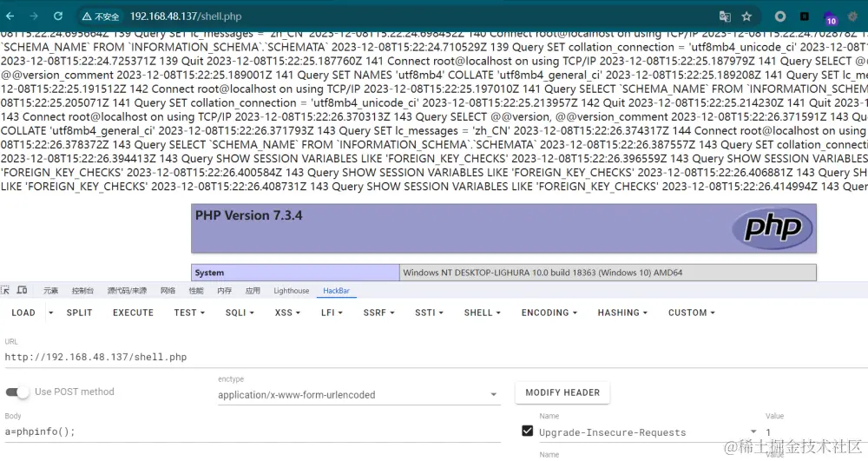Click the HackBar LOAD button

pos(23,313)
